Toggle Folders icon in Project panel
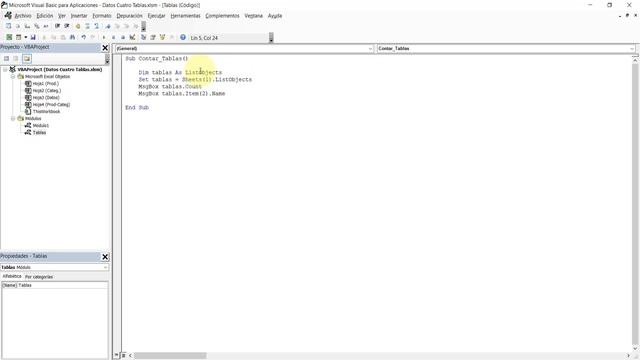The image size is (640, 360). point(27,59)
